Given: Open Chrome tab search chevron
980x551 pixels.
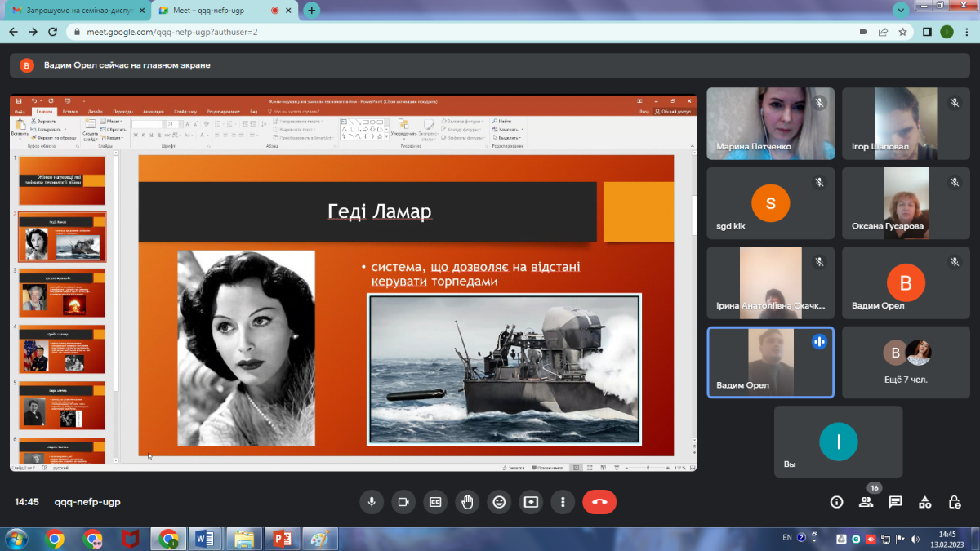Looking at the screenshot, I should click(901, 11).
